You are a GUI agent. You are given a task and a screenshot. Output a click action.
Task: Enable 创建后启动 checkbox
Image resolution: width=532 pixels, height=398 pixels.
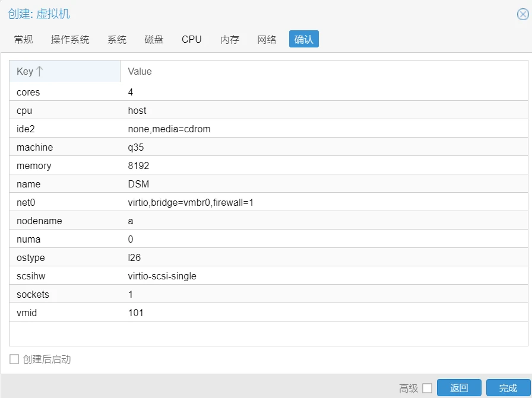[14, 359]
